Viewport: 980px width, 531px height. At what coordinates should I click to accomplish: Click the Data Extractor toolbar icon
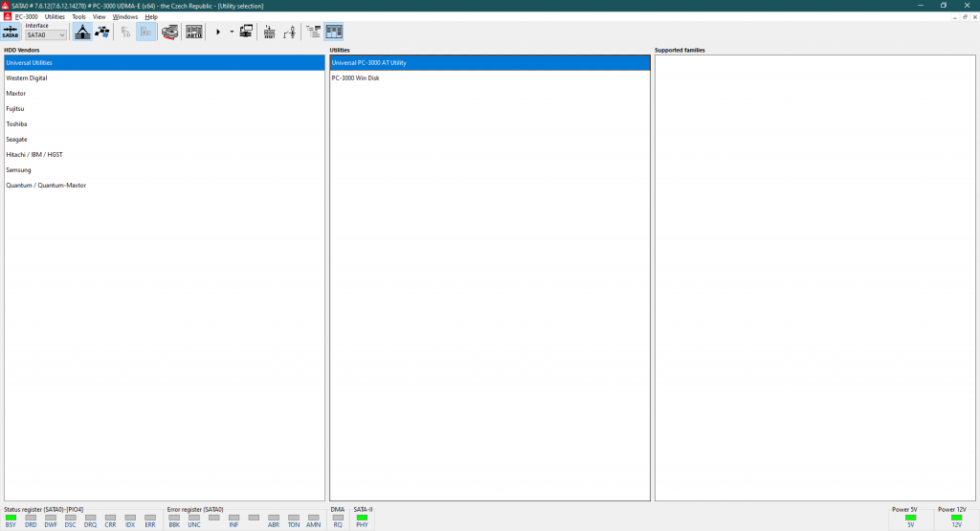[101, 32]
